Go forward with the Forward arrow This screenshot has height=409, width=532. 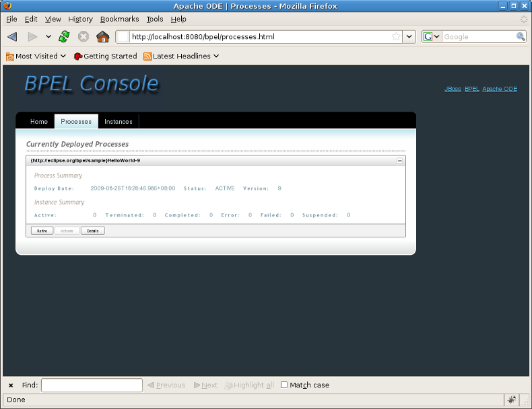32,36
